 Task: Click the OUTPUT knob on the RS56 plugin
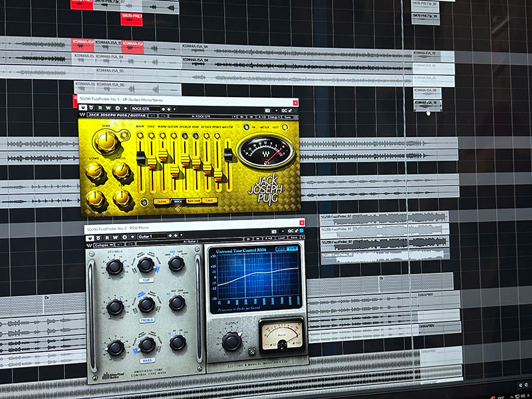tap(231, 341)
